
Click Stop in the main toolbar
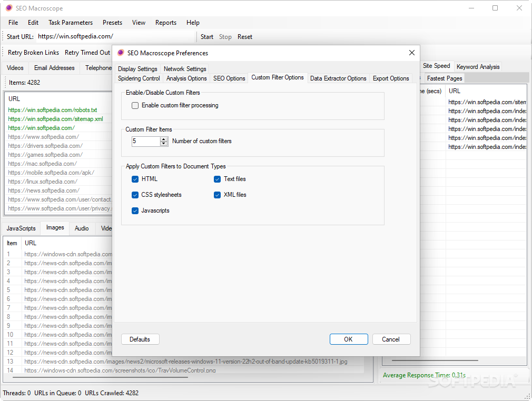point(225,37)
